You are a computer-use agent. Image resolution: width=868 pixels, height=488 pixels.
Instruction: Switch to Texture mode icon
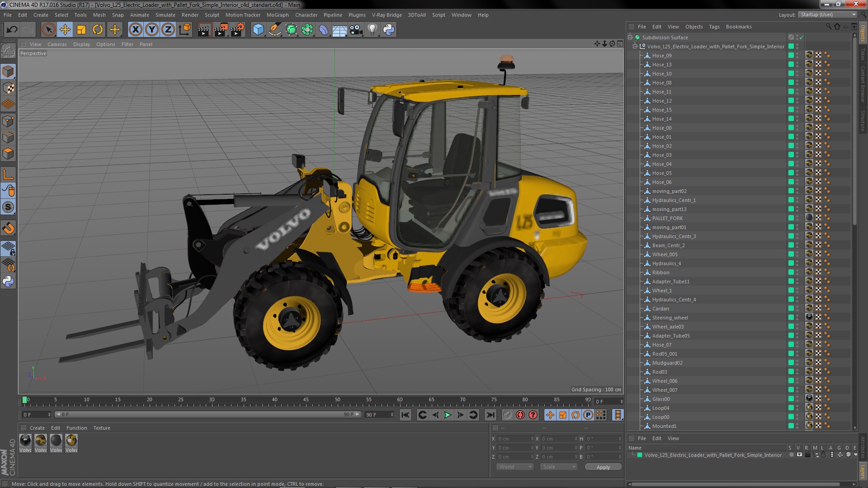tap(8, 88)
